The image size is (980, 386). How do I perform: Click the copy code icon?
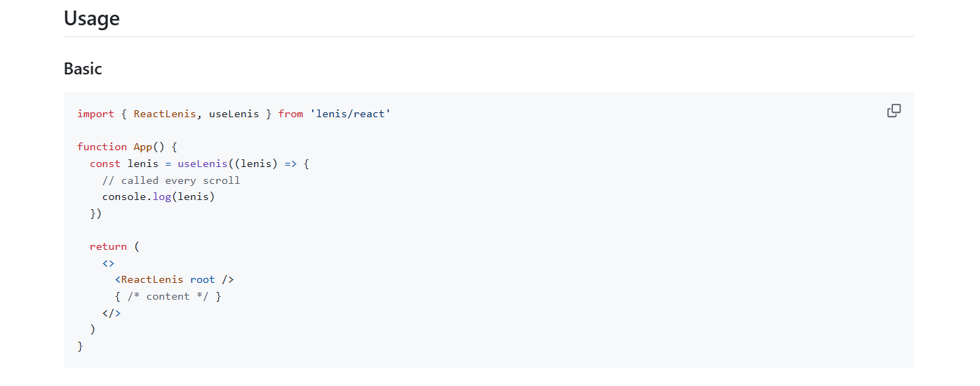(x=894, y=111)
